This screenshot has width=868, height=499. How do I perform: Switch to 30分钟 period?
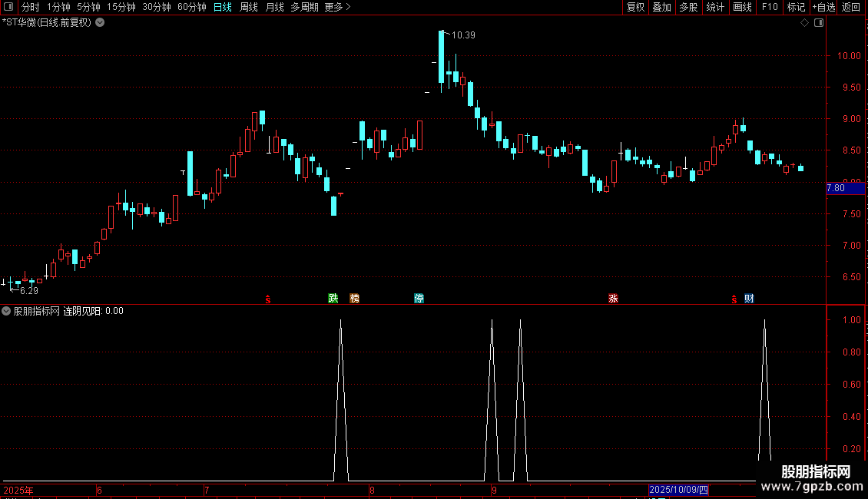point(157,7)
